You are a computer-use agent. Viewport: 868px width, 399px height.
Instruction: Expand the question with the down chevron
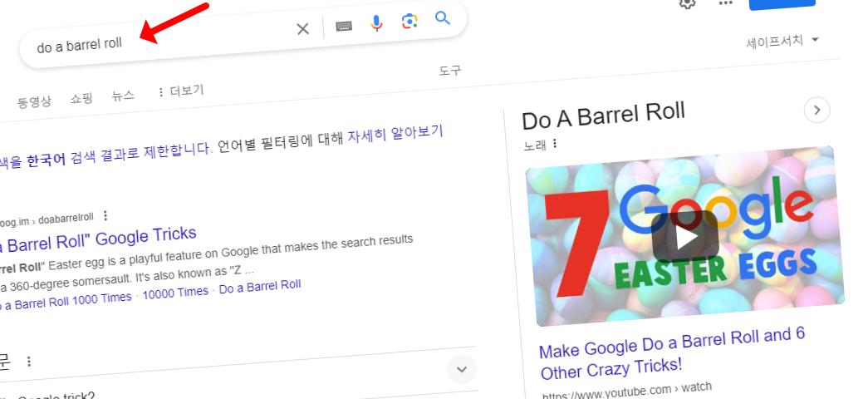(x=462, y=370)
